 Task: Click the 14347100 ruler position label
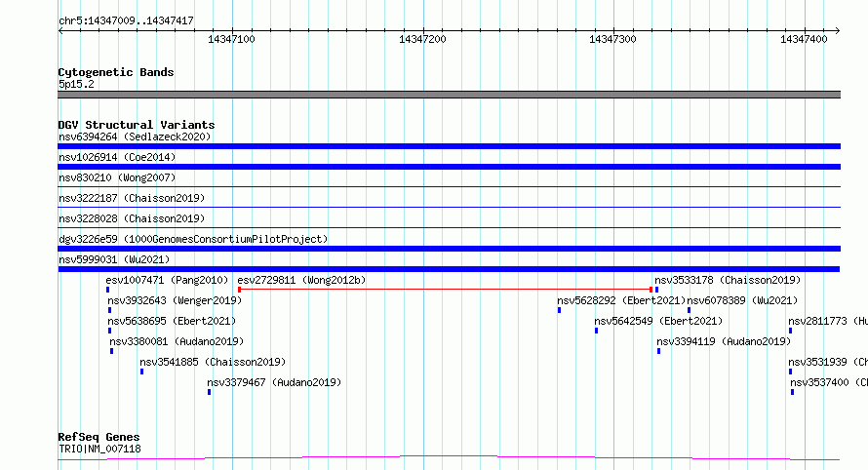(x=231, y=39)
